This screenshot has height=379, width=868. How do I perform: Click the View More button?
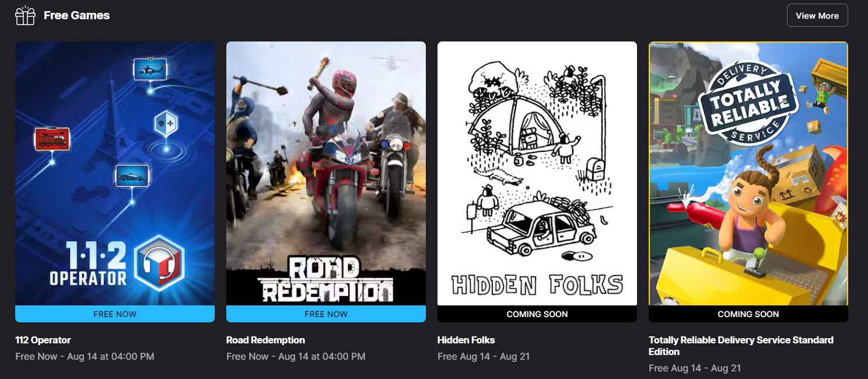click(x=817, y=16)
